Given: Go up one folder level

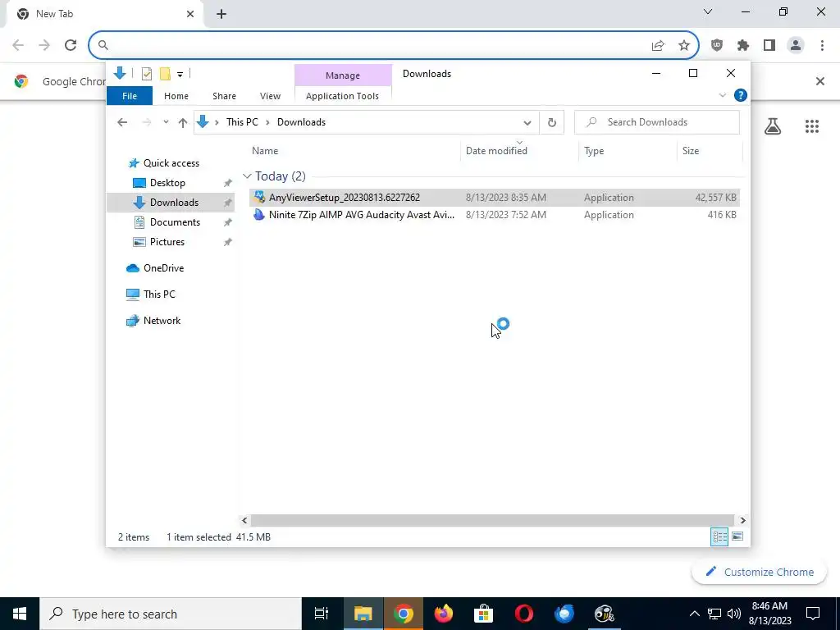Looking at the screenshot, I should 183,123.
